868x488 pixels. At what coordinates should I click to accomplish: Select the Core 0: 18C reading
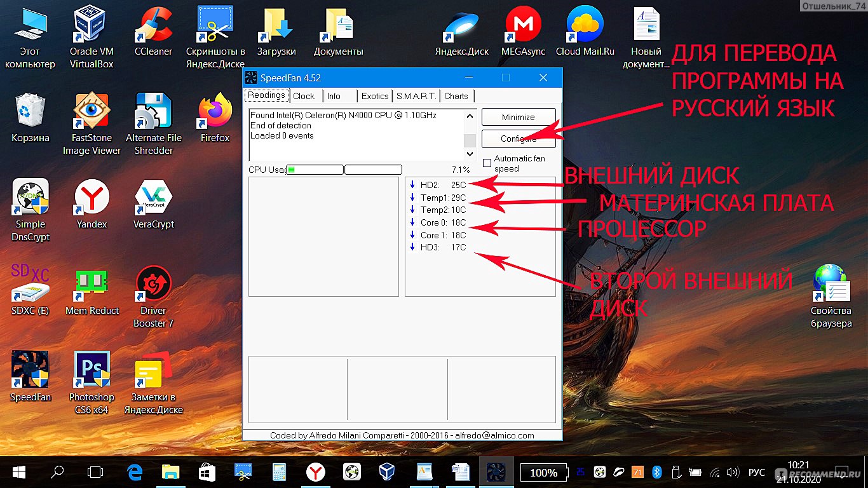(x=438, y=222)
